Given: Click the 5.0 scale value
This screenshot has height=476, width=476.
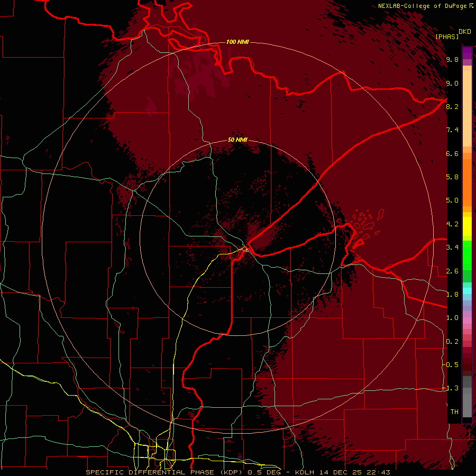Looking at the screenshot, I should pyautogui.click(x=452, y=200).
